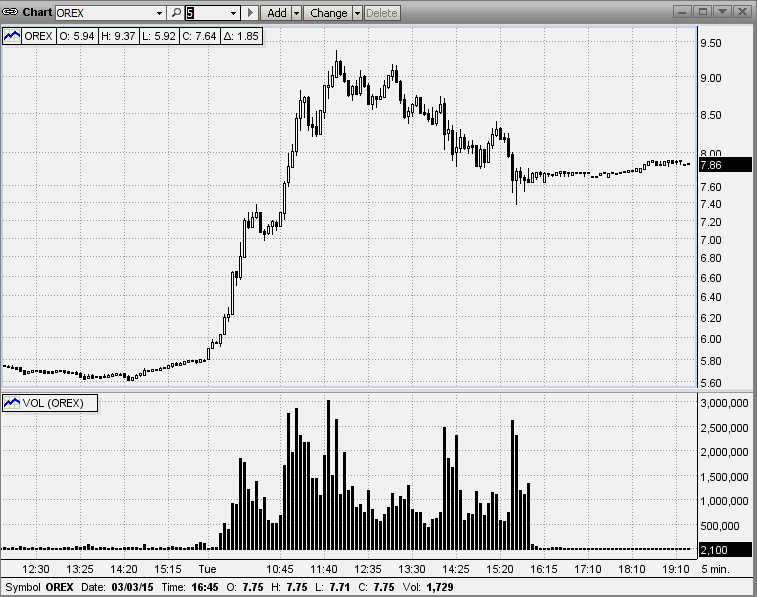Click the roll-down triangle window button
Viewport: 757px width, 597px height.
coord(723,12)
